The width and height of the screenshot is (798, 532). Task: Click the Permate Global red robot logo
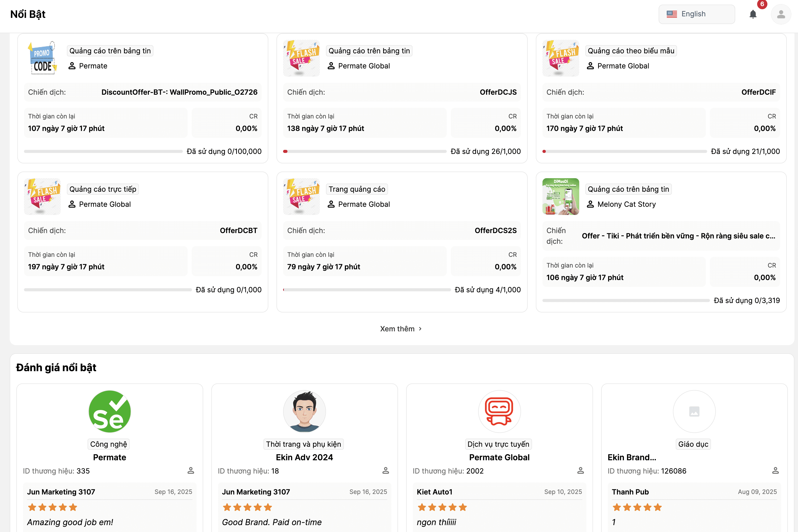click(x=499, y=411)
